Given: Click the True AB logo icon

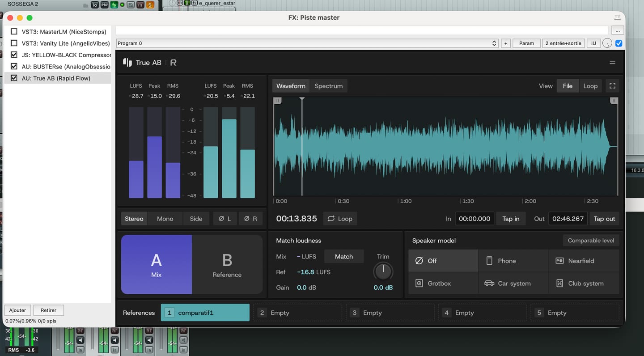Looking at the screenshot, I should 127,63.
